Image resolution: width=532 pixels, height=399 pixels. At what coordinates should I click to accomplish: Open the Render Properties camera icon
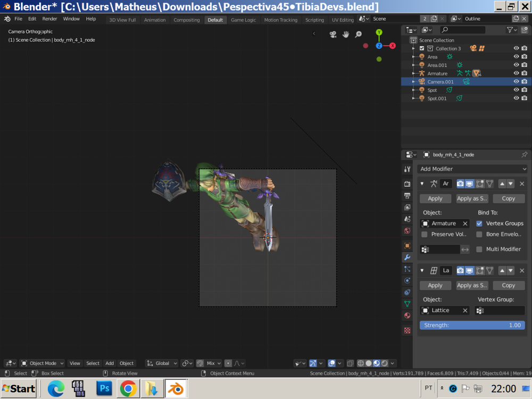point(407,184)
